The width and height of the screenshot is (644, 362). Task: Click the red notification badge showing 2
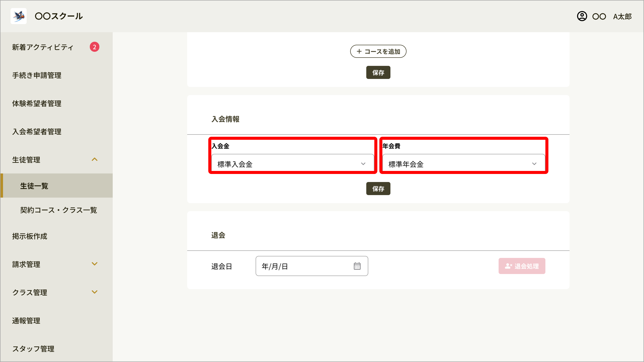point(95,47)
